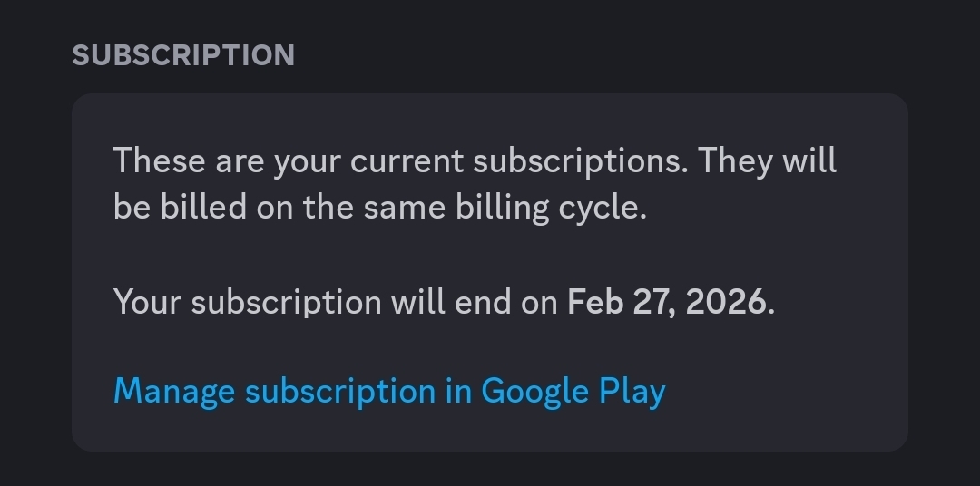Click the year "2026" in the end date
Viewport: 980px width, 486px height.
pos(725,302)
